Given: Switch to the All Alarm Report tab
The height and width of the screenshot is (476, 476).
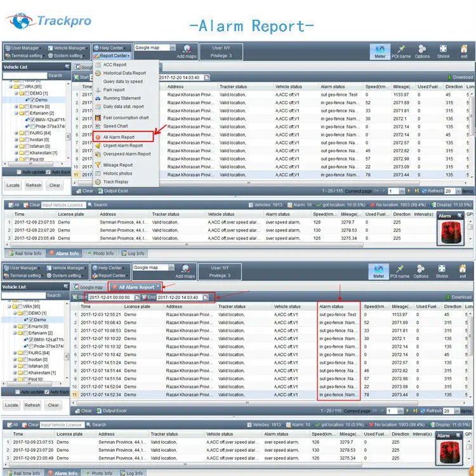Looking at the screenshot, I should pos(136,287).
